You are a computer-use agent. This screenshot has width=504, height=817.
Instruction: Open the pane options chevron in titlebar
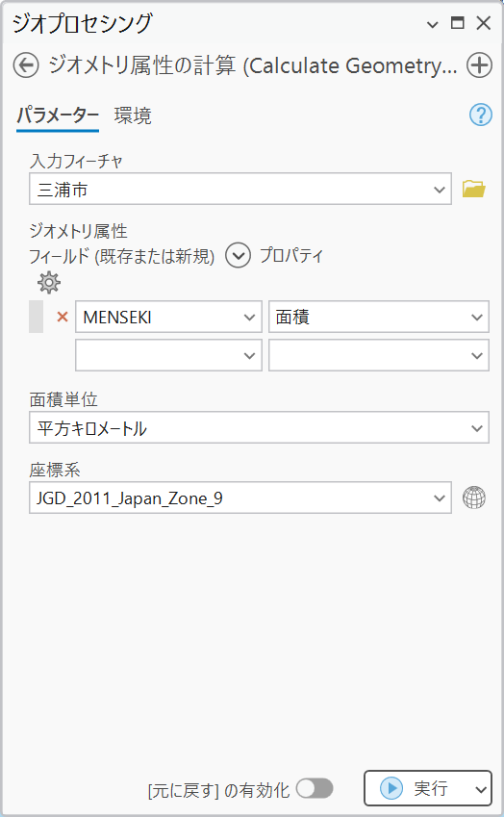432,24
